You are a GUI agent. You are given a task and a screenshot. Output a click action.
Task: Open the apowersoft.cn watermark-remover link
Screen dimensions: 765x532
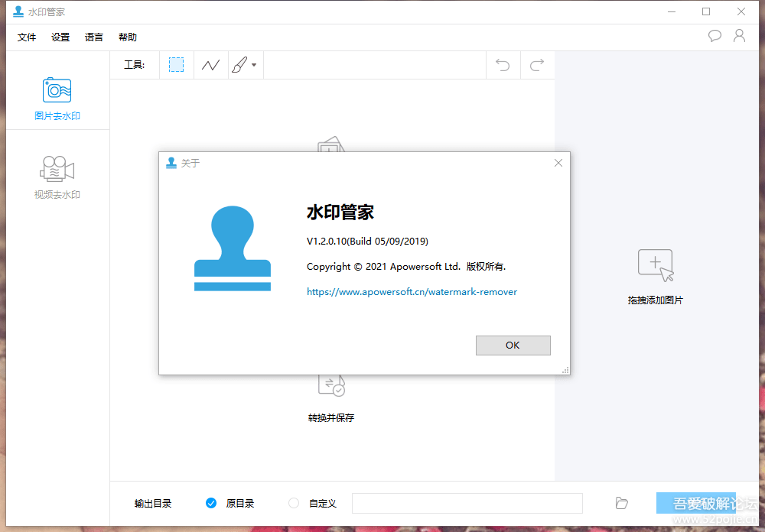click(x=412, y=291)
